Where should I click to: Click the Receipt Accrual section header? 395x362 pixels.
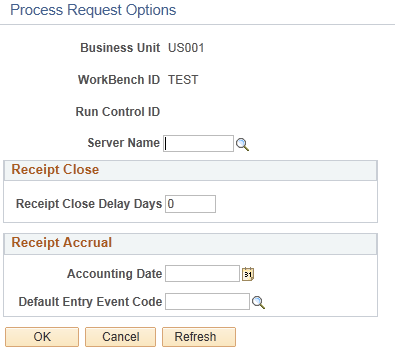click(190, 243)
